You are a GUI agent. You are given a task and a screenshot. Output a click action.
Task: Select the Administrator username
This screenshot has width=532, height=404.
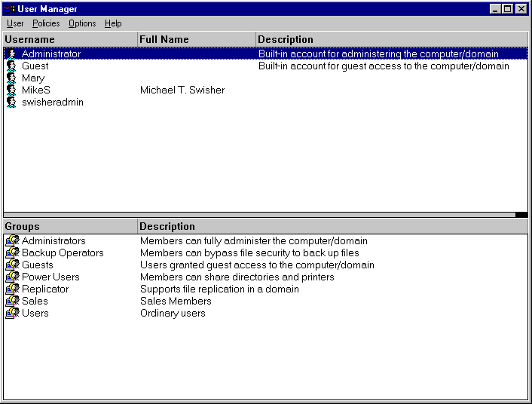51,54
